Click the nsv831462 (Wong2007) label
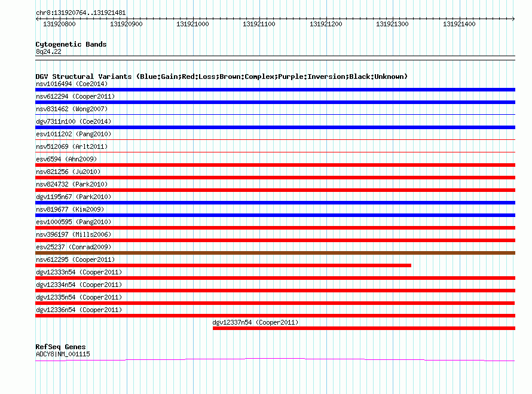 pyautogui.click(x=72, y=109)
